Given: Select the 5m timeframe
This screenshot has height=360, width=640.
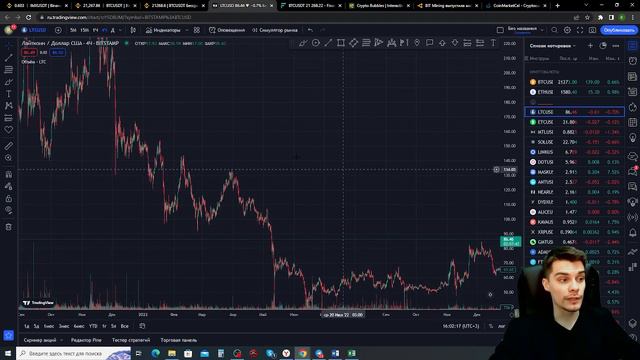Looking at the screenshot, I should click(x=73, y=30).
